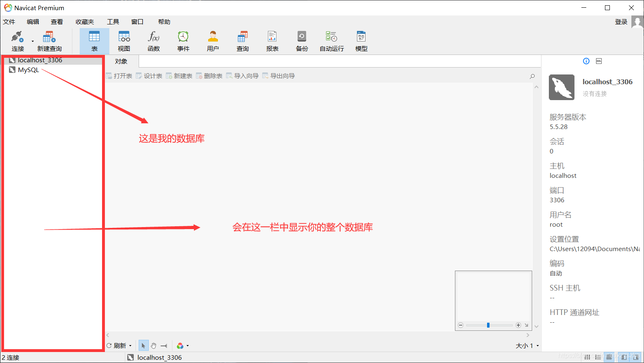
Task: Open the 查询 (Query) section
Action: pyautogui.click(x=243, y=42)
